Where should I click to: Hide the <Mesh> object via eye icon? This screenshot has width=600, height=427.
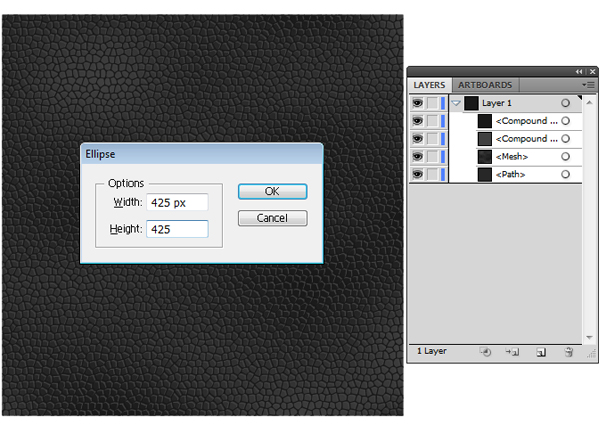[x=417, y=156]
